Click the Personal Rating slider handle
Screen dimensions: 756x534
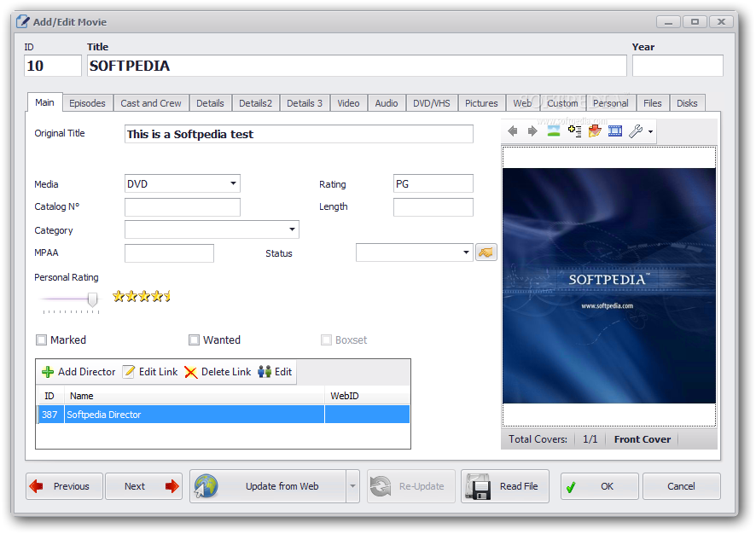tap(92, 299)
